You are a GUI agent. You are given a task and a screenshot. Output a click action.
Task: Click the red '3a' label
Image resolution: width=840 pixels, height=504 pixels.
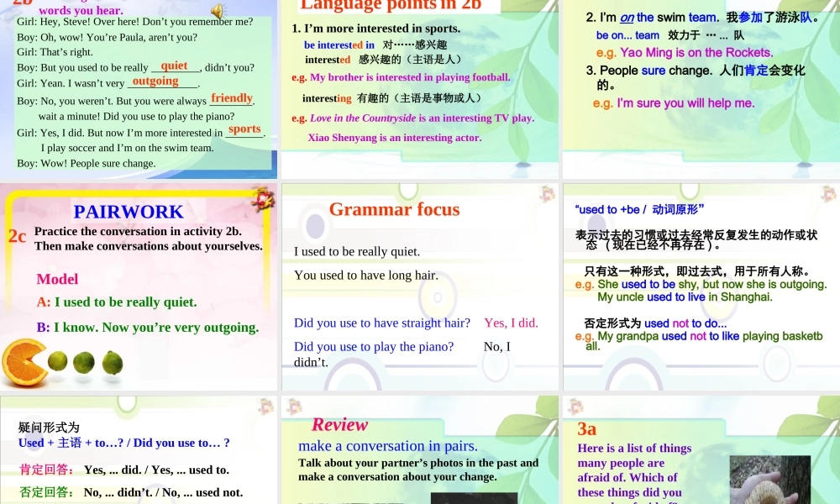[586, 429]
